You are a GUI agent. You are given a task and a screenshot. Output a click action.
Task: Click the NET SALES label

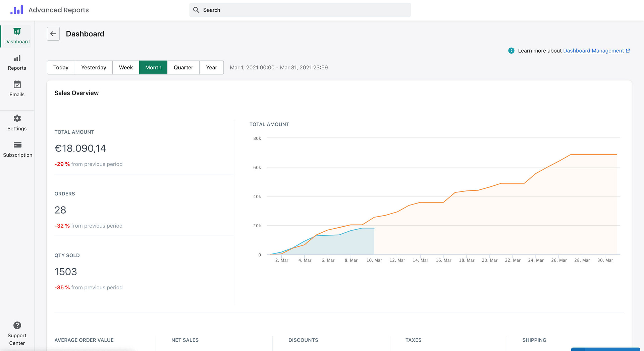coord(185,340)
